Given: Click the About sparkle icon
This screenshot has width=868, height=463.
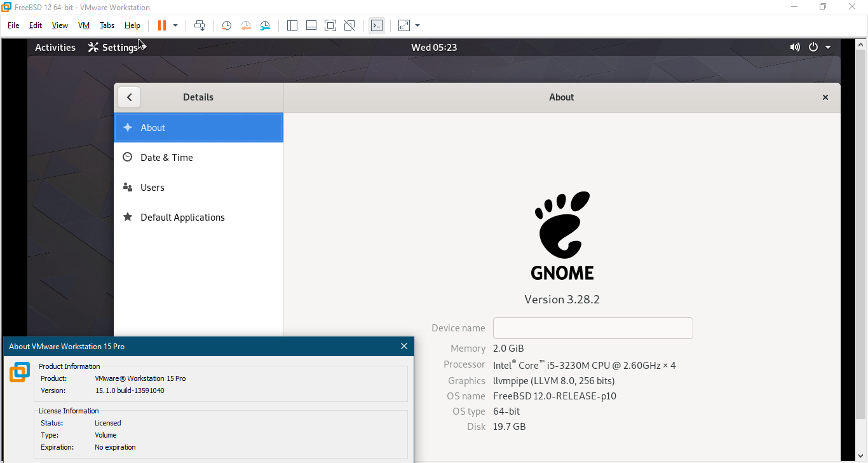Looking at the screenshot, I should 128,127.
